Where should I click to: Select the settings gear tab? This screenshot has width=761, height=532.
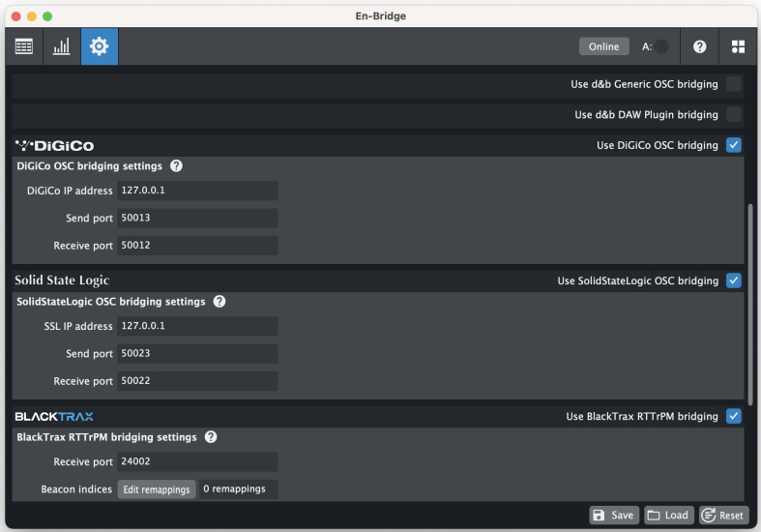(99, 46)
